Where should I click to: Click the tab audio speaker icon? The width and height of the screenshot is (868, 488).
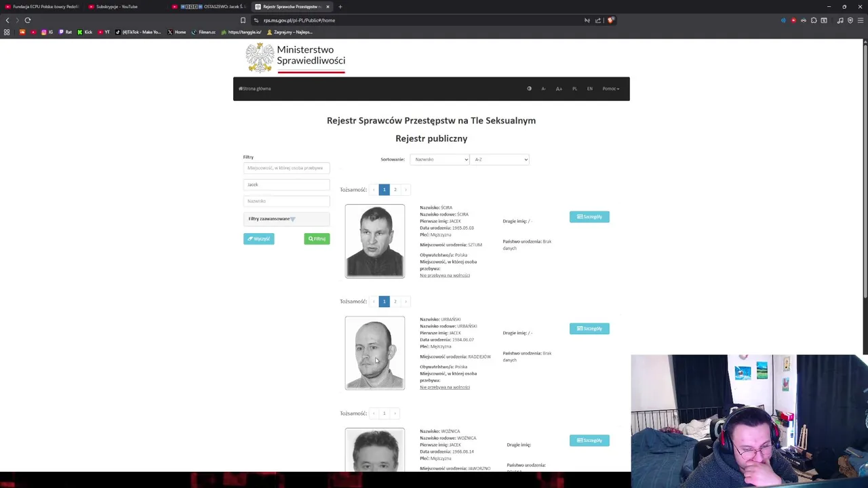(x=783, y=20)
